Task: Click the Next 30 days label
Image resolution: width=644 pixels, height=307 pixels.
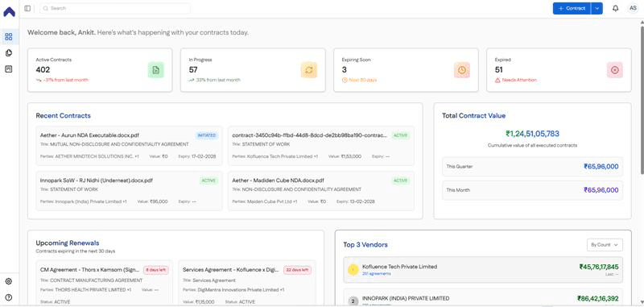Action: (x=363, y=80)
